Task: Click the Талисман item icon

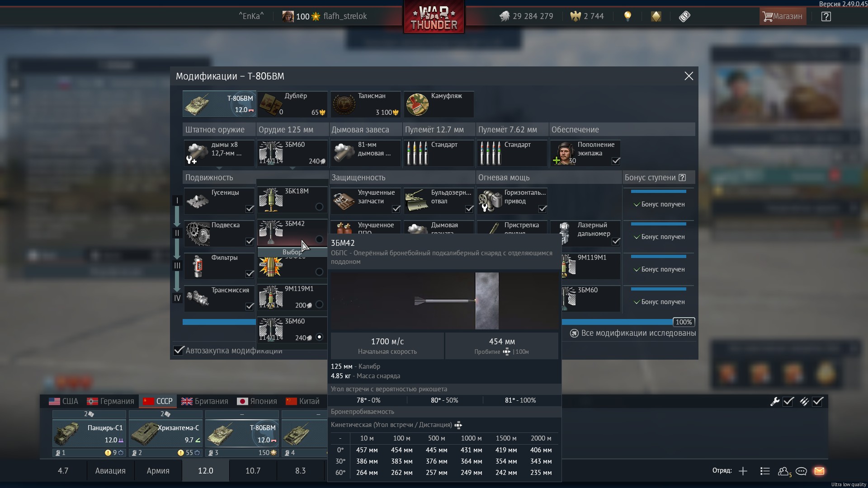Action: point(344,104)
